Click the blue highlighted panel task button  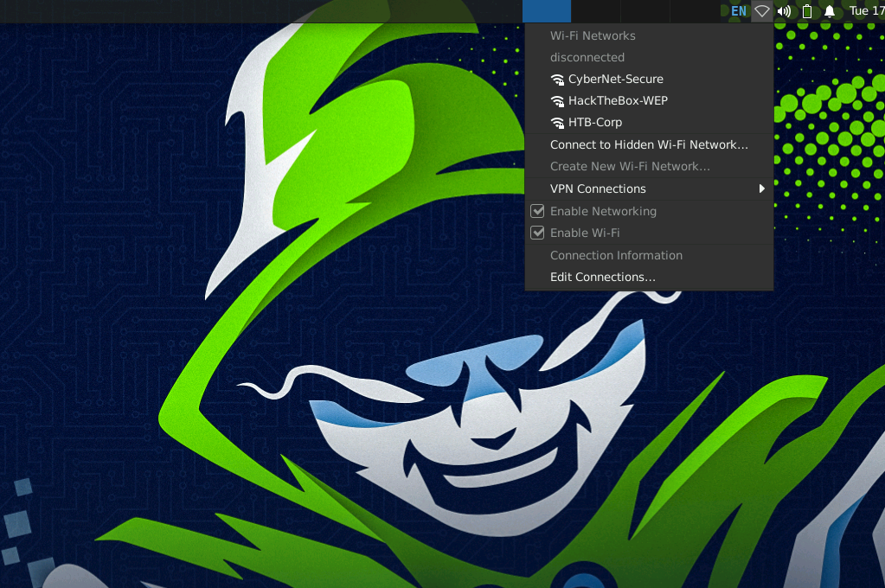point(547,11)
